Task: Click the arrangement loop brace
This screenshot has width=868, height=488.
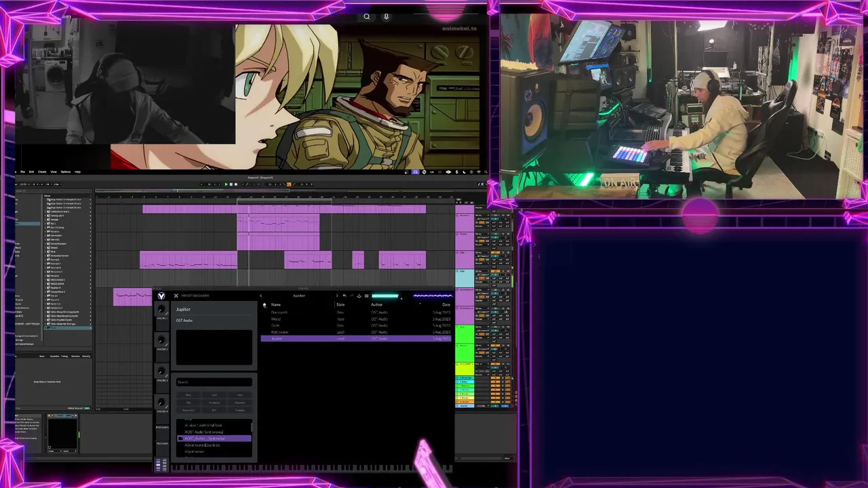Action: pyautogui.click(x=285, y=201)
